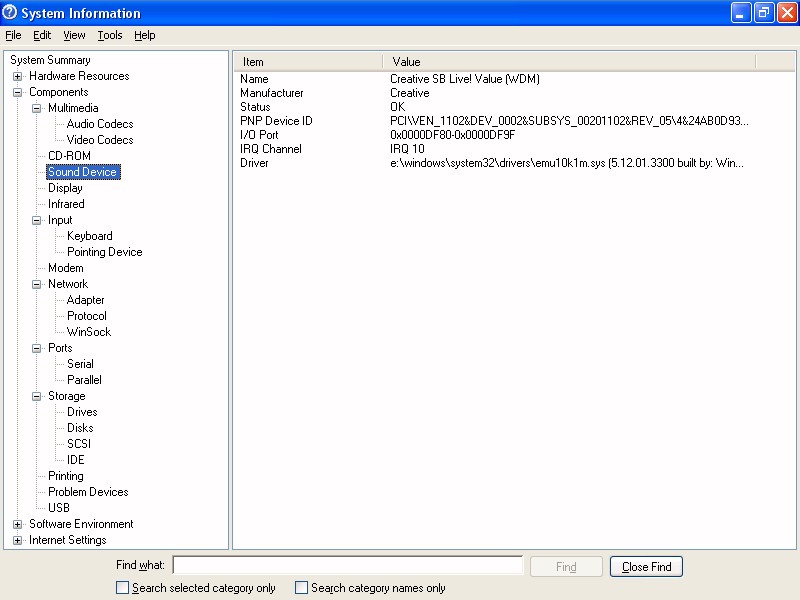Expand the Software Environment node

click(x=17, y=524)
